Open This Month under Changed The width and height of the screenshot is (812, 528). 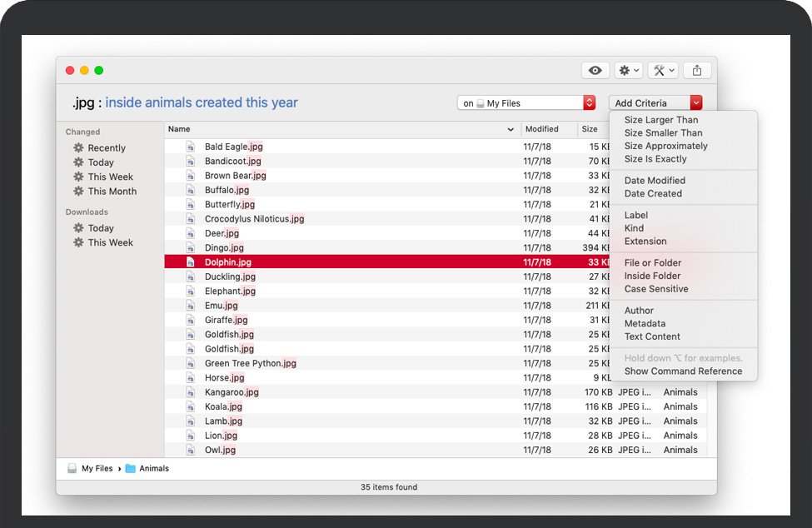112,192
